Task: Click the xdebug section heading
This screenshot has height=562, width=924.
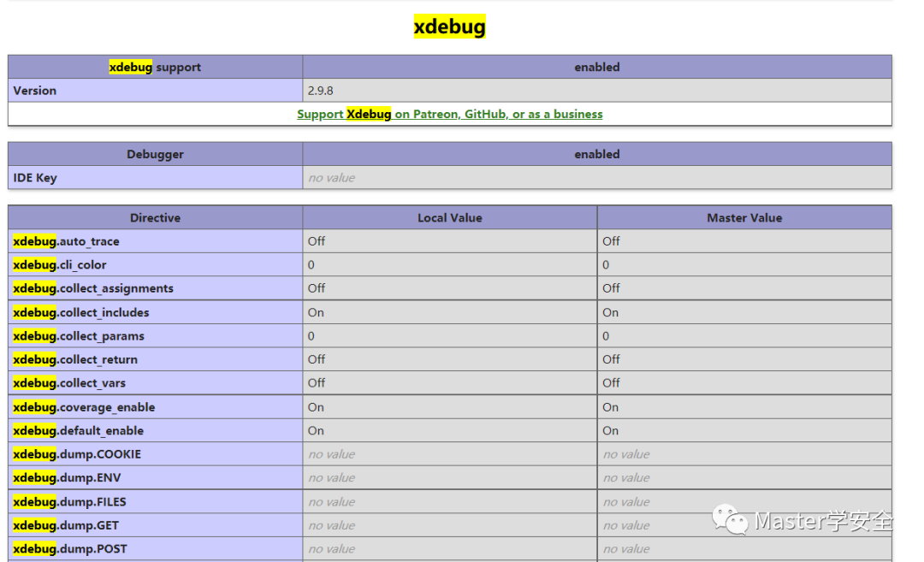Action: [x=450, y=27]
